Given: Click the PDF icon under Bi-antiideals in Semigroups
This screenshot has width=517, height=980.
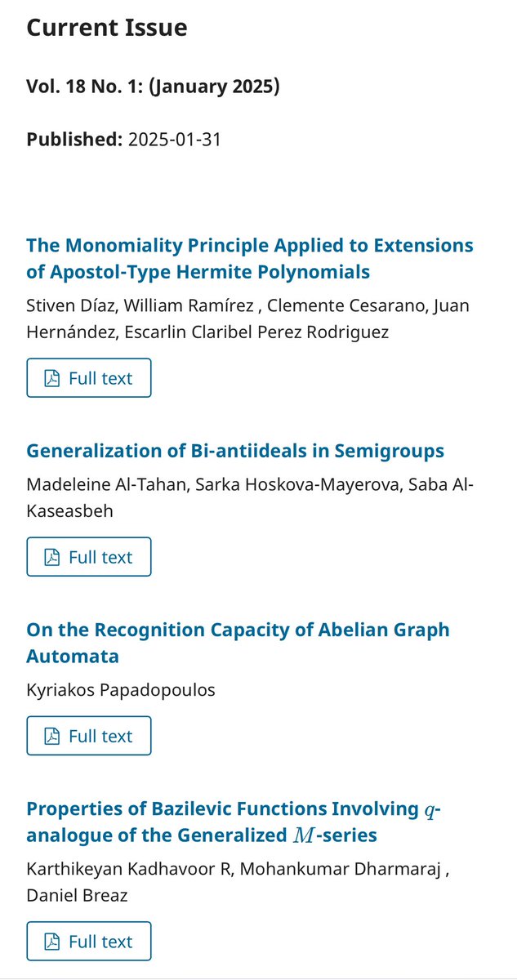Looking at the screenshot, I should 51,558.
